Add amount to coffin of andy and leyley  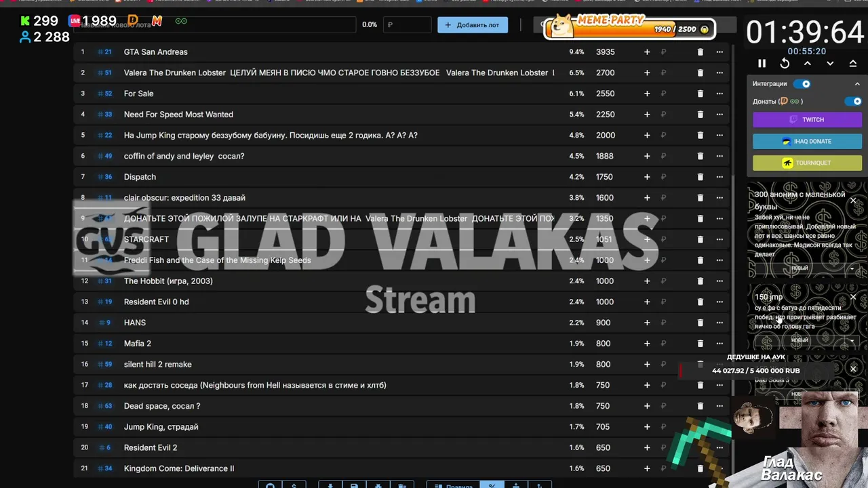[x=647, y=156]
